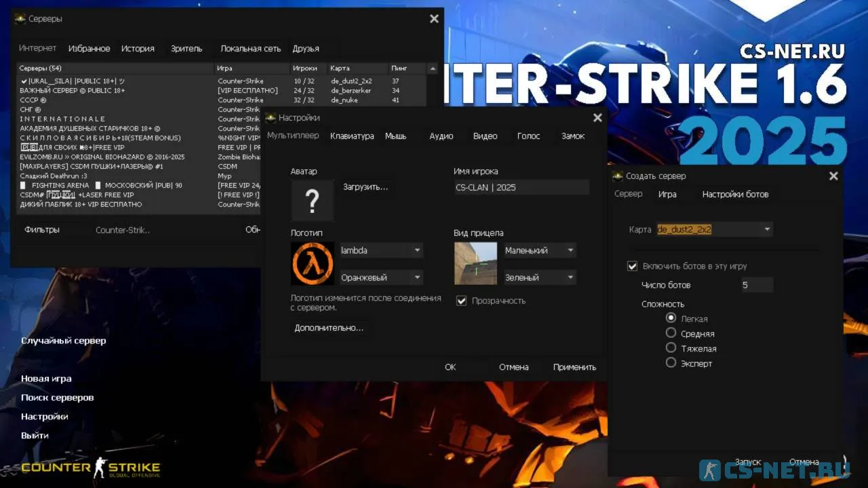This screenshot has width=868, height=488.
Task: Click Применить in Settings window
Action: click(x=574, y=367)
